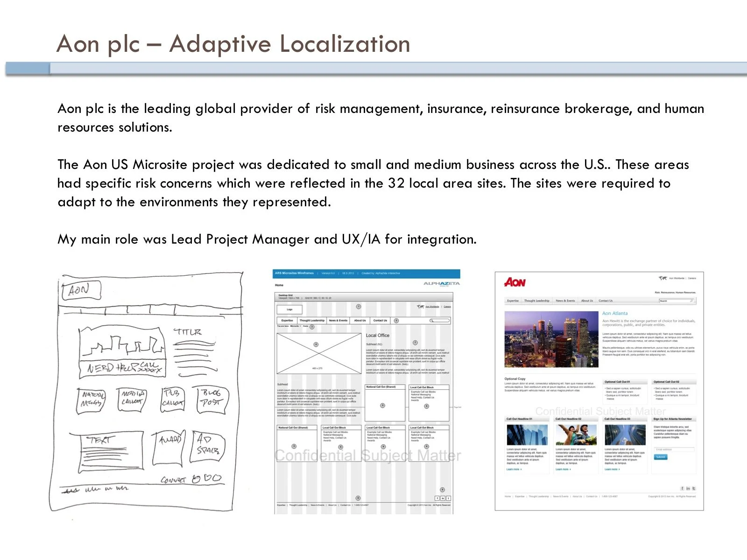Click the slide title 'Aon plc – Adaptive Localization'

point(233,44)
